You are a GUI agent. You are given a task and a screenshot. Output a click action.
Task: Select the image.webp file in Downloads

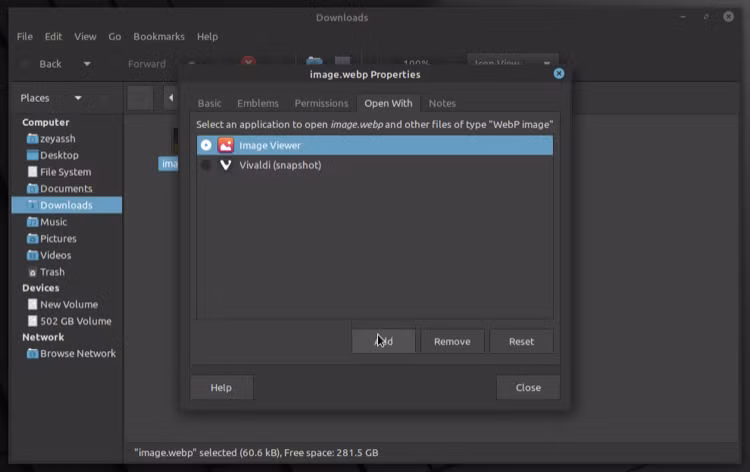pyautogui.click(x=168, y=164)
